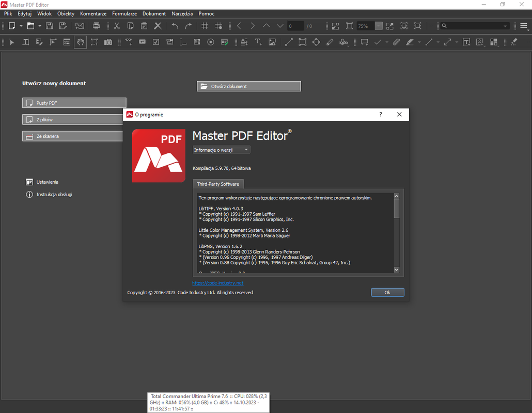Viewport: 532px width, 413px height.
Task: Select the rectangle drawing tool
Action: pos(302,42)
